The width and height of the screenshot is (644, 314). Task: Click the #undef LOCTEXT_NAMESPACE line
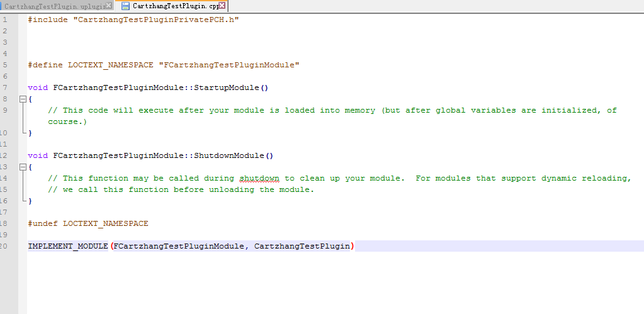(x=88, y=223)
